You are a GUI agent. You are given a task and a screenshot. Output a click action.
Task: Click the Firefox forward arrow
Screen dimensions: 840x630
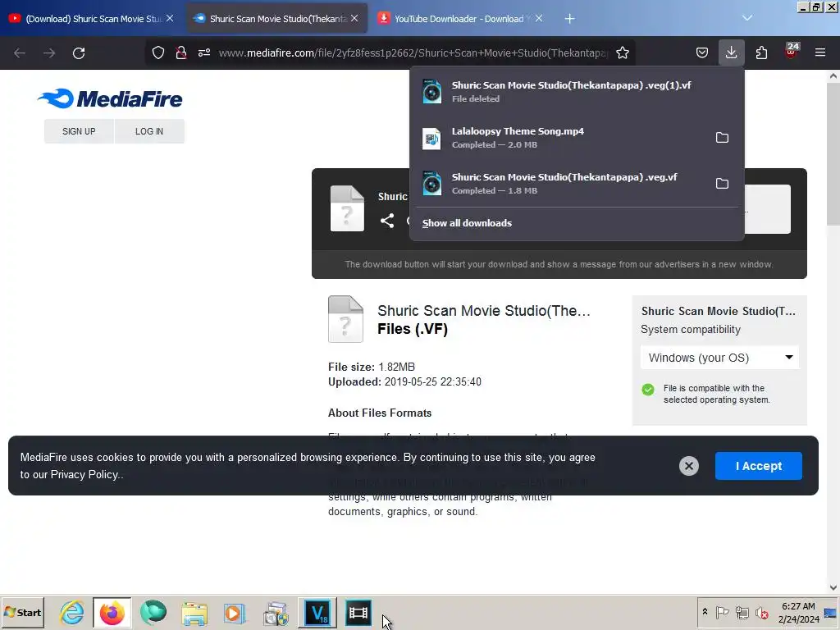pos(49,53)
